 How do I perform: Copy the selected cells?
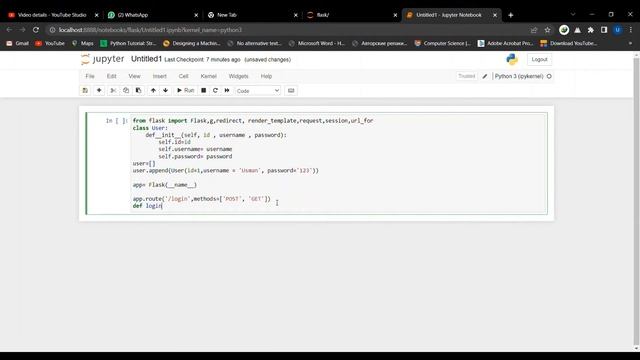126,90
